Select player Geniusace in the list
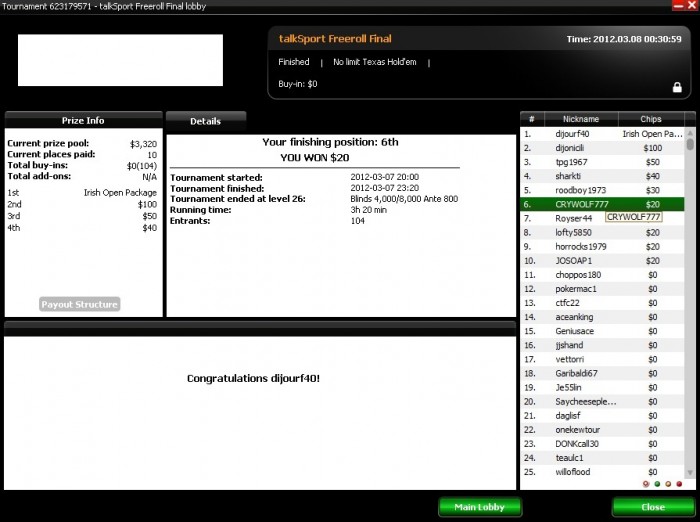 click(602, 331)
